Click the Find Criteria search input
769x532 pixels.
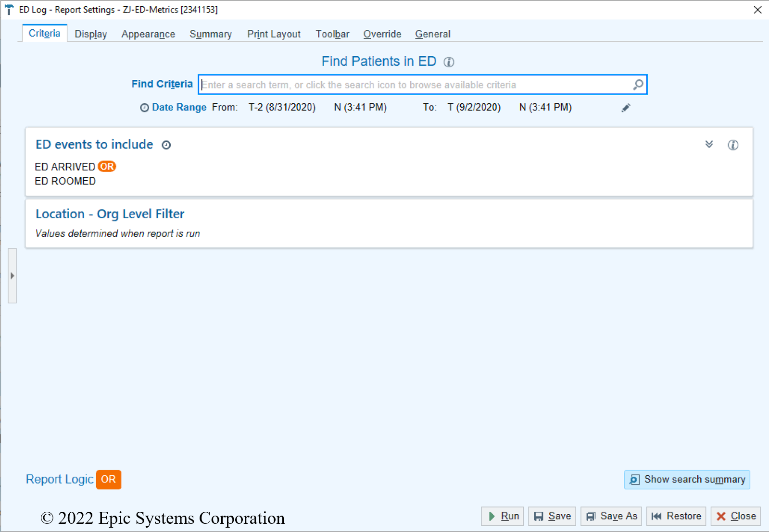tap(414, 85)
